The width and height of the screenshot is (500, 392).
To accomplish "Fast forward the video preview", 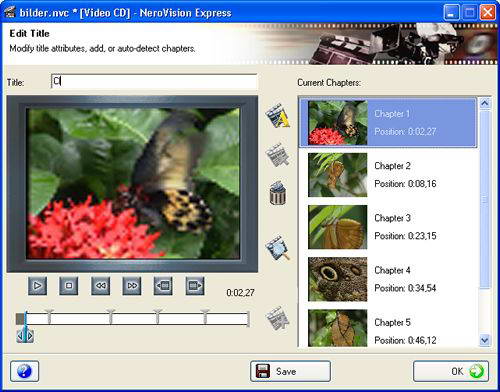I will pyautogui.click(x=132, y=286).
